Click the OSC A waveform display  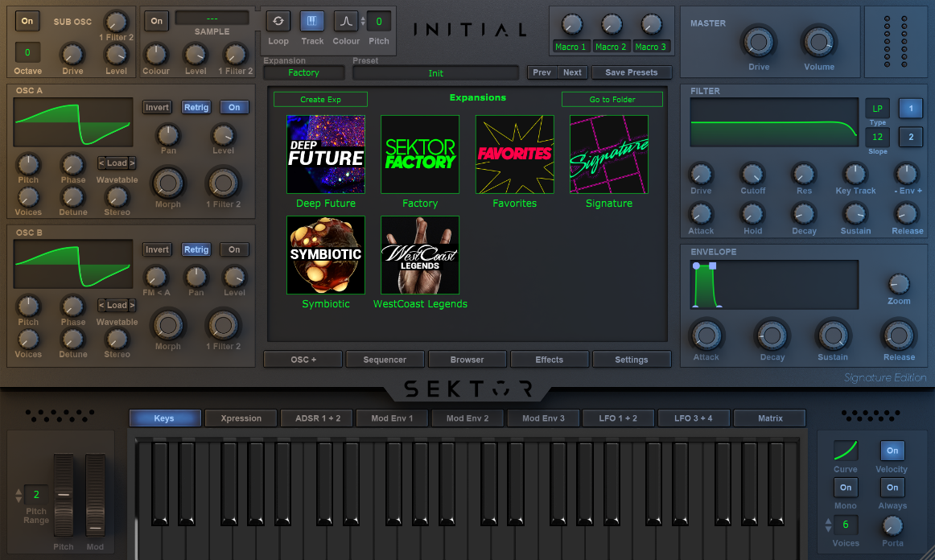[72, 122]
